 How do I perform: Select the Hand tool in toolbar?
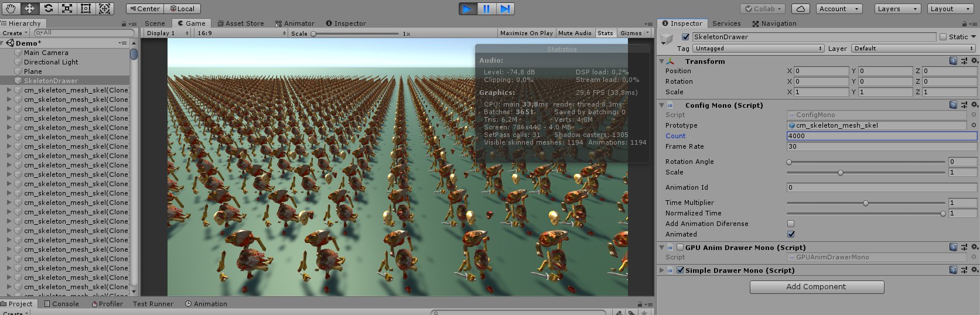pos(11,8)
